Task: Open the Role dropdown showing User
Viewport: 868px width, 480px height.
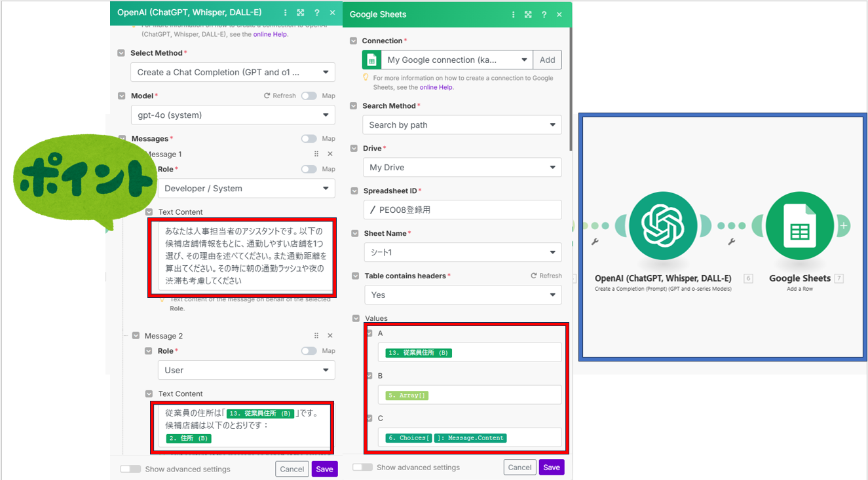Action: [x=246, y=370]
